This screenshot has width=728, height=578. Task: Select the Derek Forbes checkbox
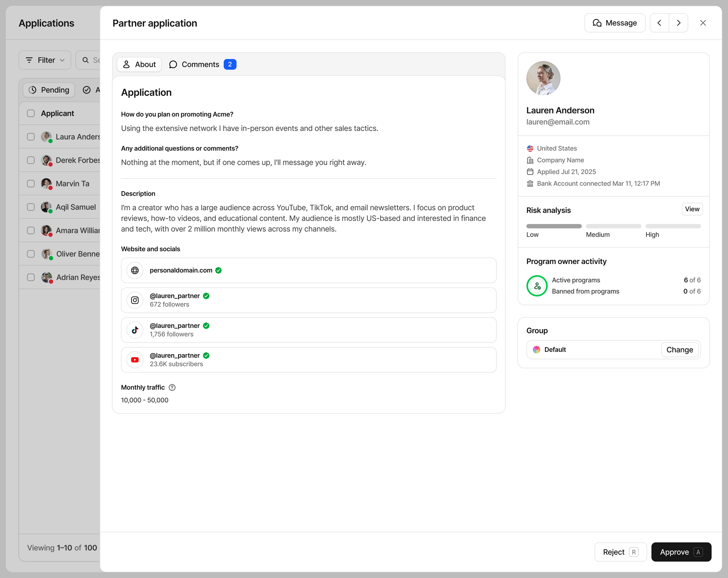pyautogui.click(x=31, y=160)
